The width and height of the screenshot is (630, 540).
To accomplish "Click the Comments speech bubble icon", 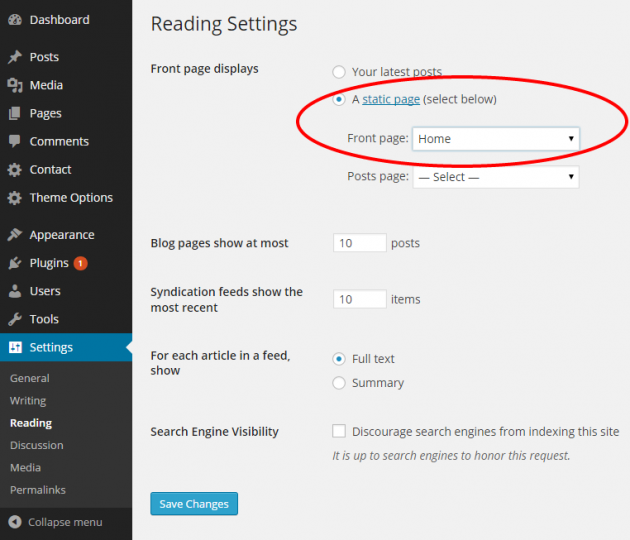I will 15,141.
